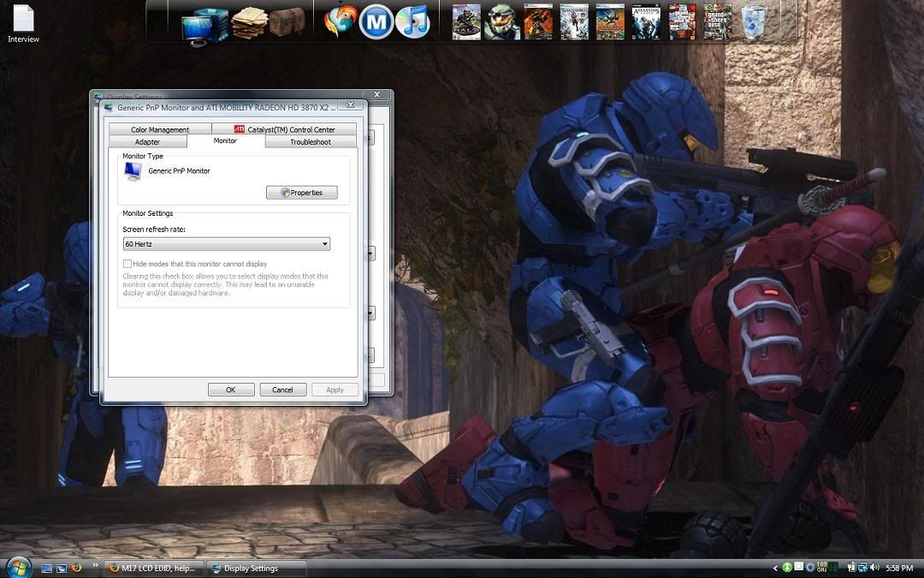Click the gear icon in system tray
The image size is (924, 578).
click(x=810, y=568)
